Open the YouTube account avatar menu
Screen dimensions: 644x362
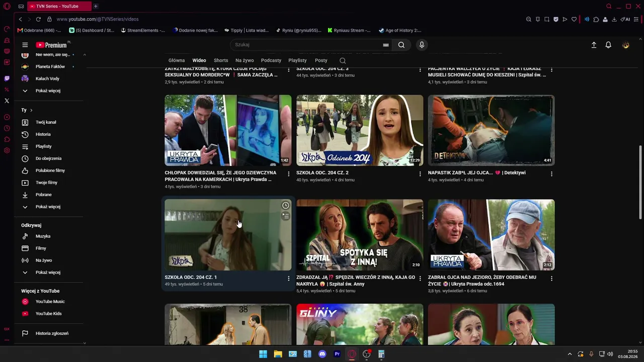click(x=625, y=45)
